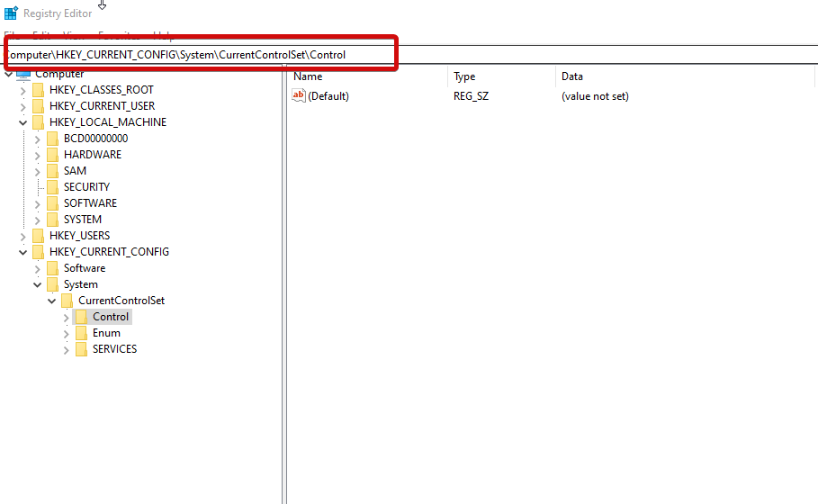
Task: Select the HARDWARE key
Action: coord(93,155)
